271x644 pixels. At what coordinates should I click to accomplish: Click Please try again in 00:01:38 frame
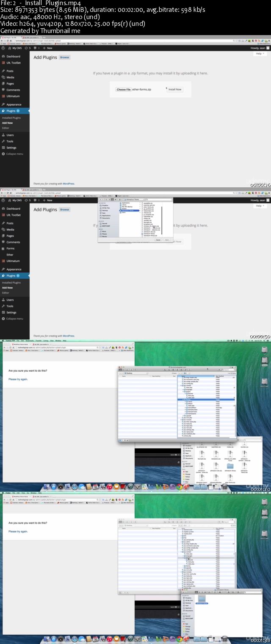18,531
